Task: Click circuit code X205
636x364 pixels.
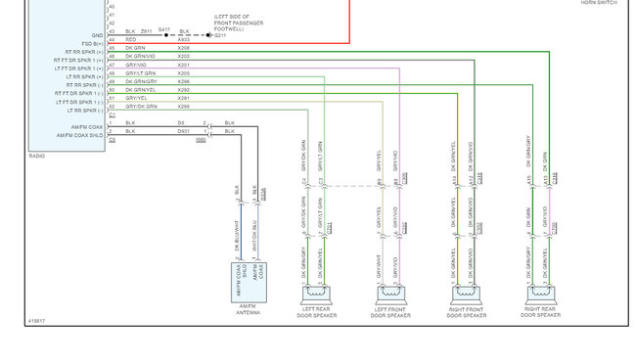Action: click(x=184, y=73)
